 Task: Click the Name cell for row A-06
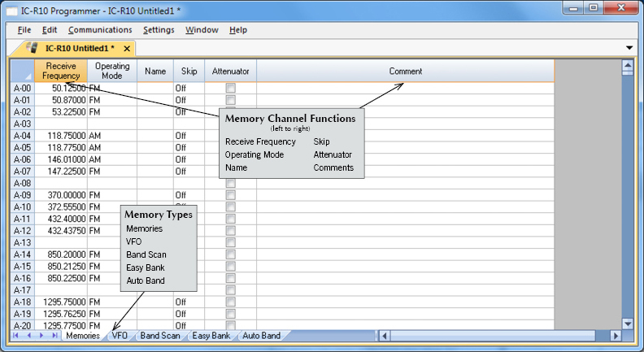click(x=155, y=159)
